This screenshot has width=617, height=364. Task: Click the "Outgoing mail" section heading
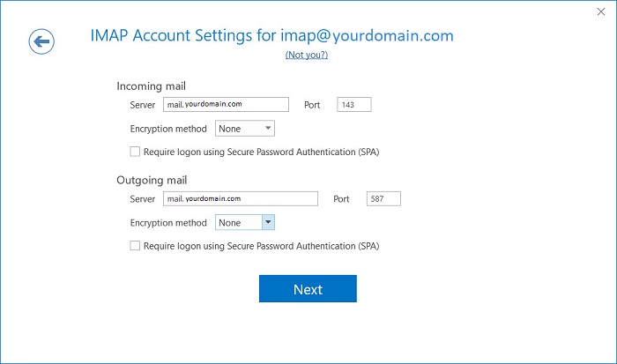point(152,180)
